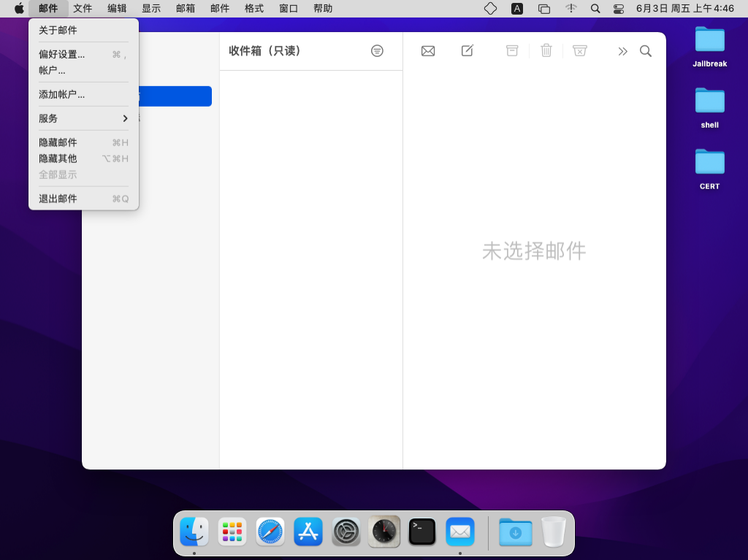The width and height of the screenshot is (748, 560).
Task: Open the Downloads folder in the Dock
Action: tap(515, 532)
